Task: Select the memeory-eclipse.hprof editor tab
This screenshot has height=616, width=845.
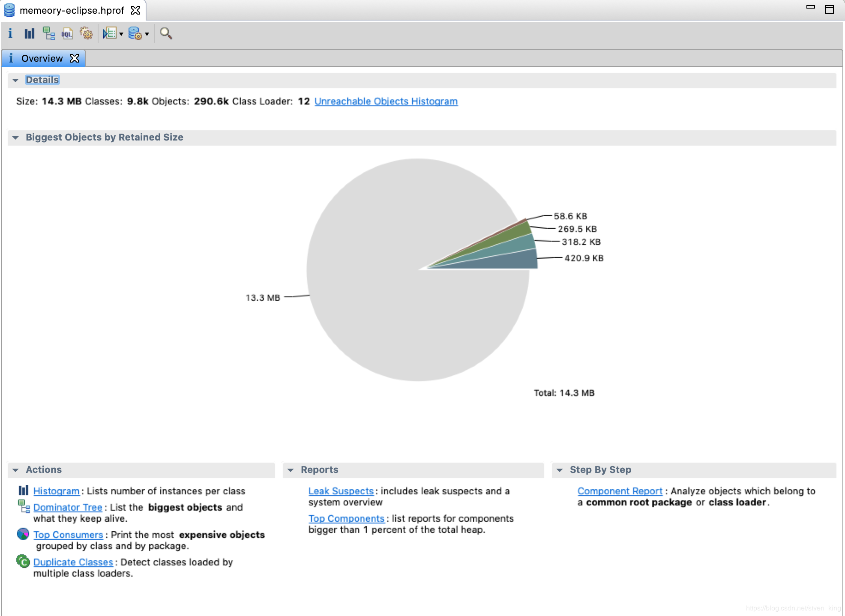Action: click(x=72, y=10)
